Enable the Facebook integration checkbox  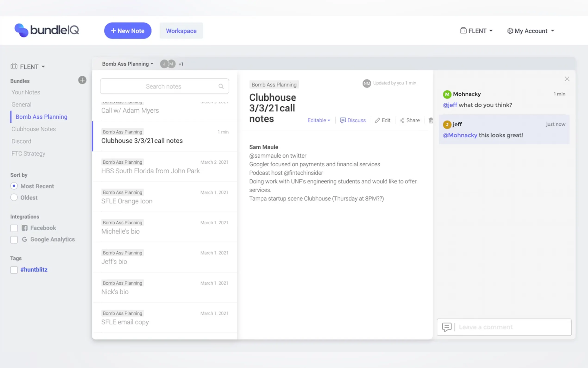[x=14, y=228]
